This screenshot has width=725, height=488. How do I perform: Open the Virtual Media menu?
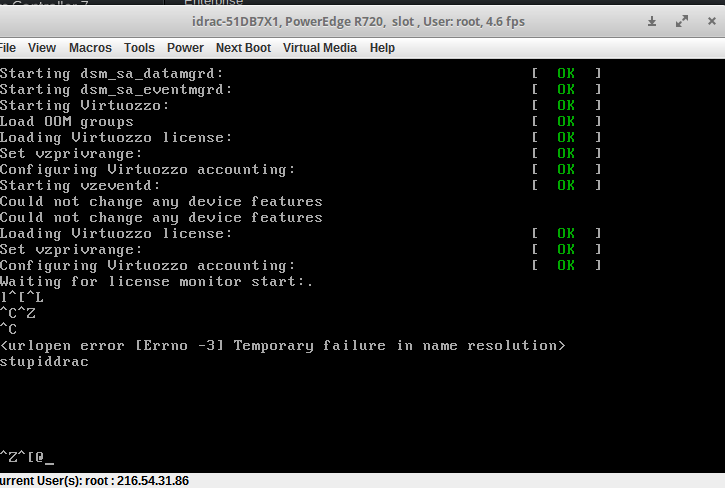coord(321,48)
